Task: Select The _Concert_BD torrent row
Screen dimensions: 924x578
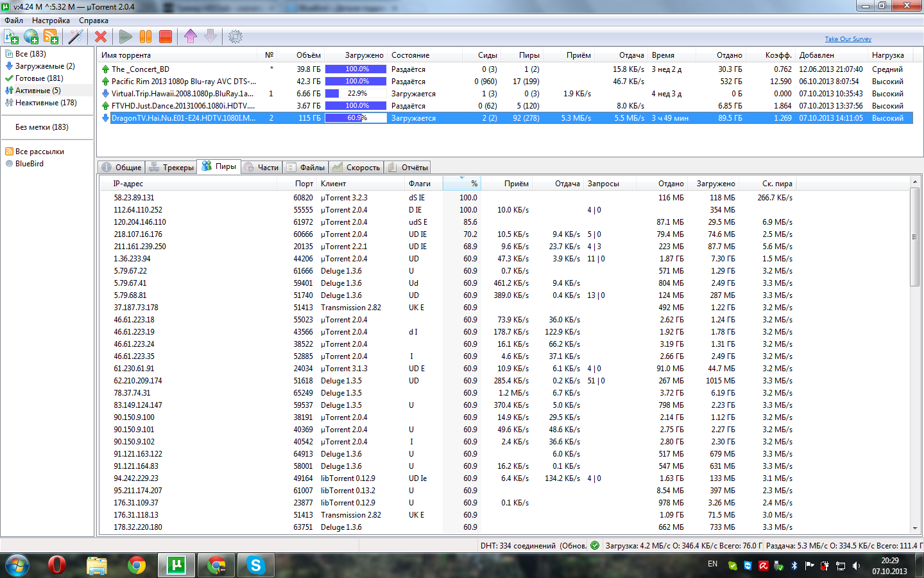Action: coord(506,69)
